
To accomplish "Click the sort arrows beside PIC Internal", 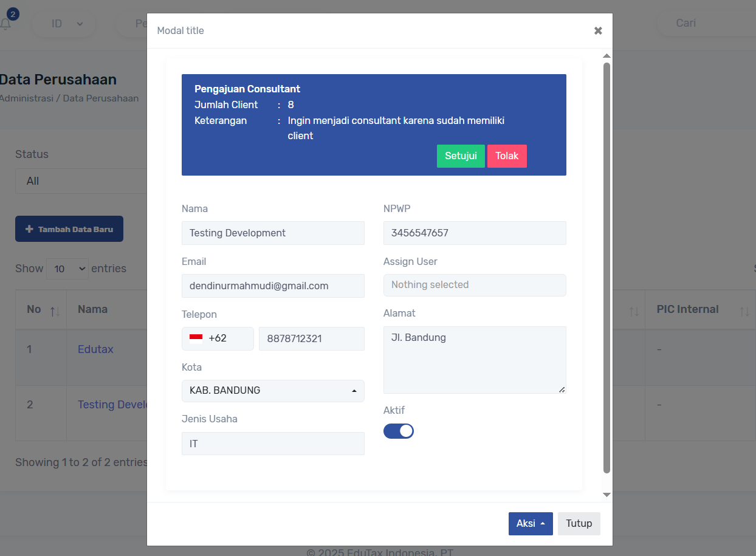I will tap(744, 311).
